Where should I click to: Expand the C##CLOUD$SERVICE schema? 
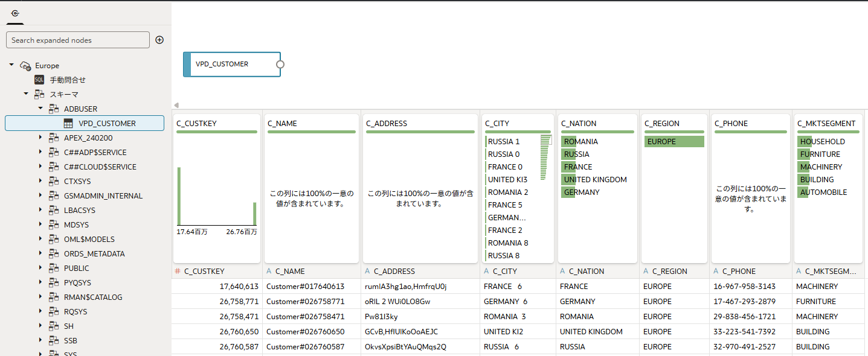point(40,167)
